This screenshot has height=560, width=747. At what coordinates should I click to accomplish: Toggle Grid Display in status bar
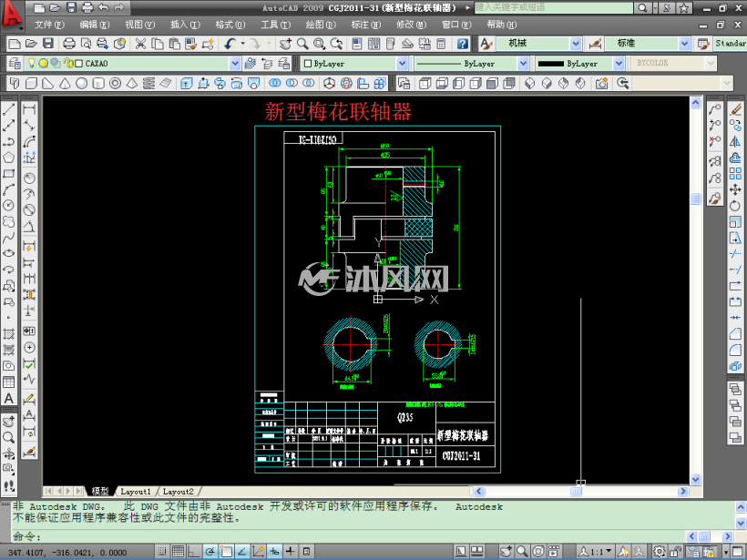179,552
